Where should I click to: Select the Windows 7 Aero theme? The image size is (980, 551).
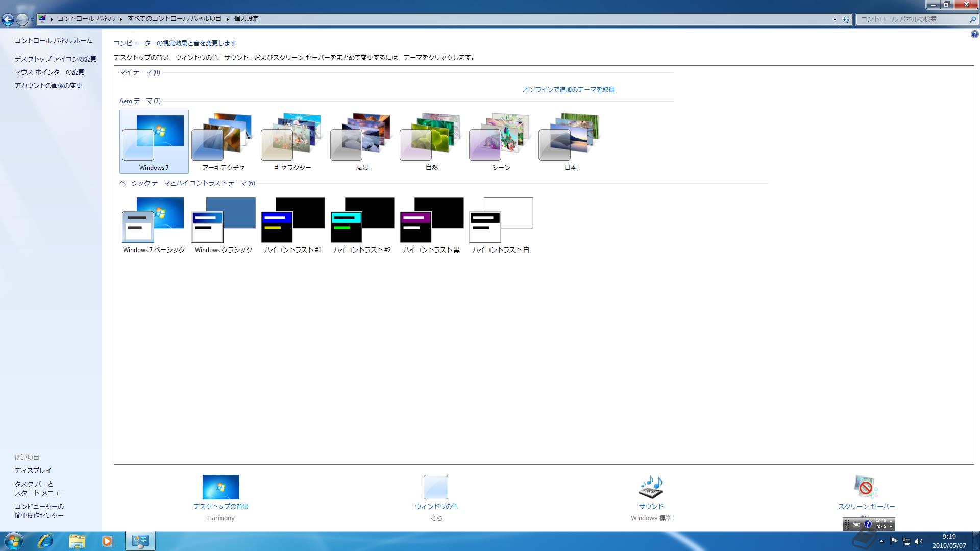[154, 142]
